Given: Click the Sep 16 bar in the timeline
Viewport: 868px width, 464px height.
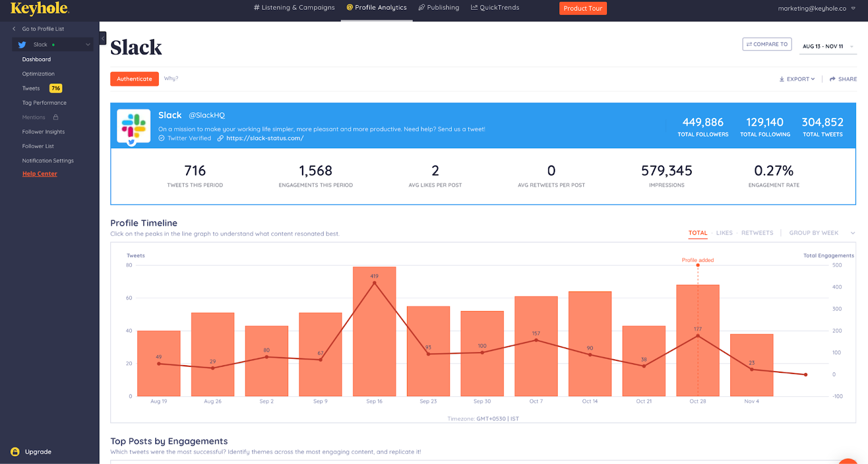Looking at the screenshot, I should (374, 332).
